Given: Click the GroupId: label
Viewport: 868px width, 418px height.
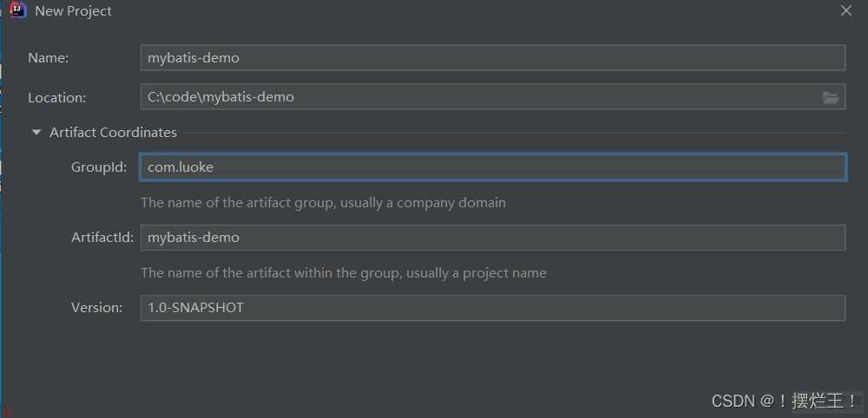Looking at the screenshot, I should point(99,167).
